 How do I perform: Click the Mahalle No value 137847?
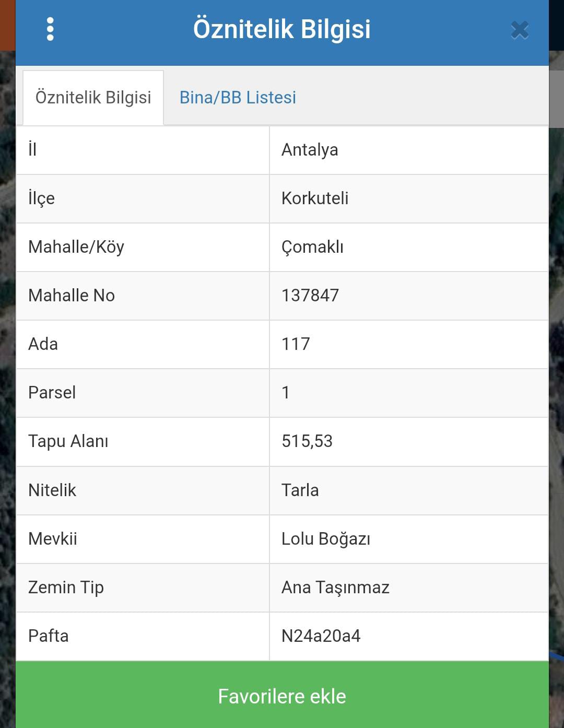pos(310,296)
